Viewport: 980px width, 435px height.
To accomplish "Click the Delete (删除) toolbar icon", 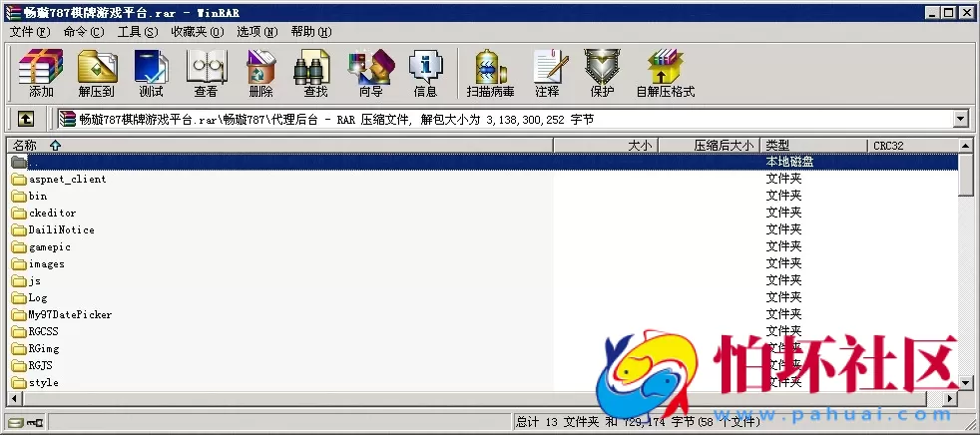I will (261, 73).
